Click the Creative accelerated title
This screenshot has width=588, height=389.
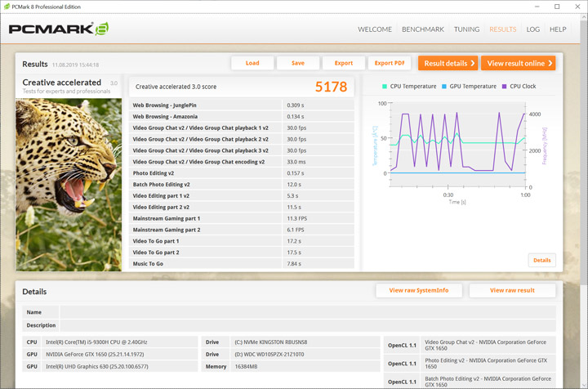(62, 83)
